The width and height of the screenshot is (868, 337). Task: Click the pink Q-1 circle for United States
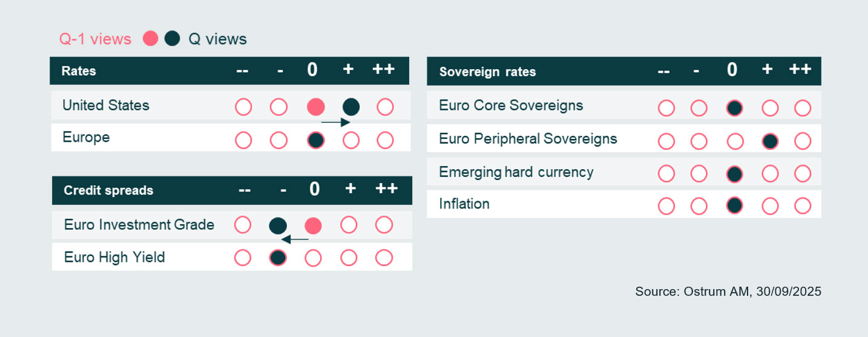[x=315, y=108]
